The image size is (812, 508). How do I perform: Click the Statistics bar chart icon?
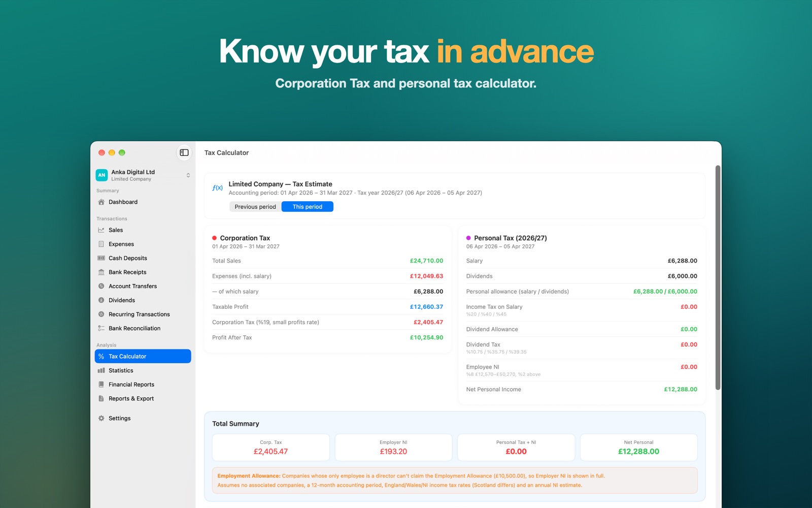[101, 371]
